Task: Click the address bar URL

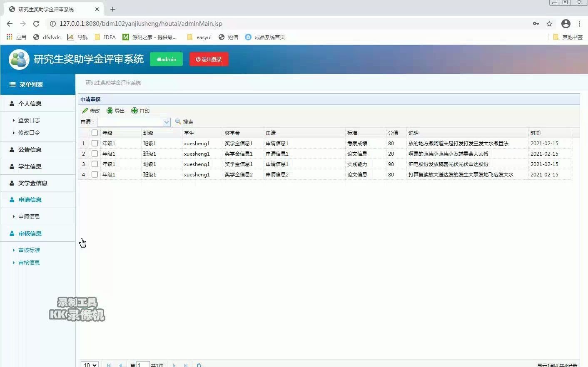Action: [x=141, y=24]
